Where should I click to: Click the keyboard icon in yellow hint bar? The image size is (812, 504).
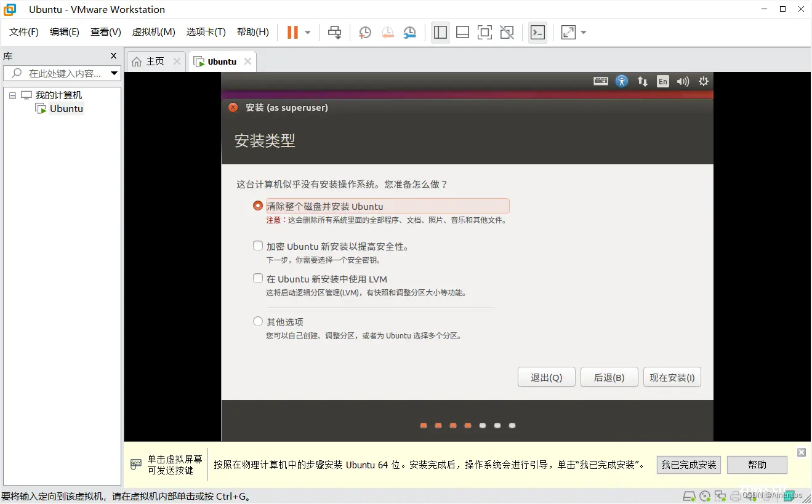pos(136,465)
